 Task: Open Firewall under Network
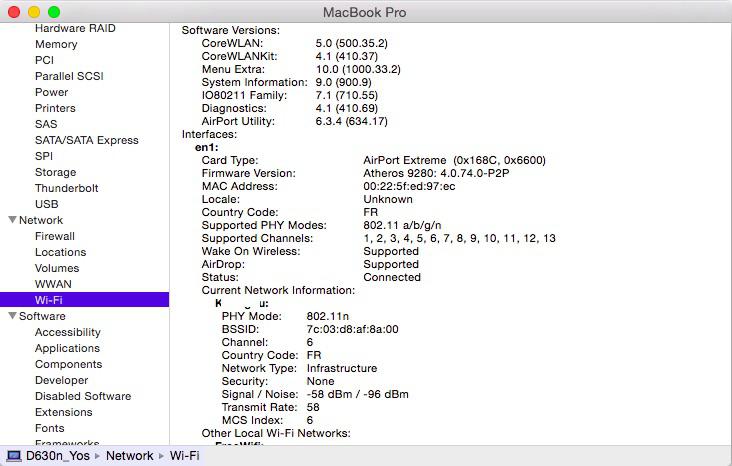pyautogui.click(x=55, y=236)
